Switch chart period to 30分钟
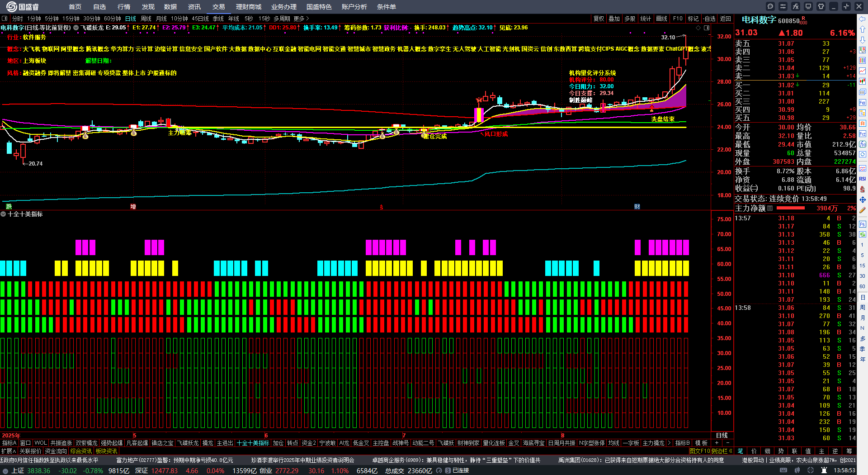This screenshot has width=868, height=475. click(x=92, y=19)
